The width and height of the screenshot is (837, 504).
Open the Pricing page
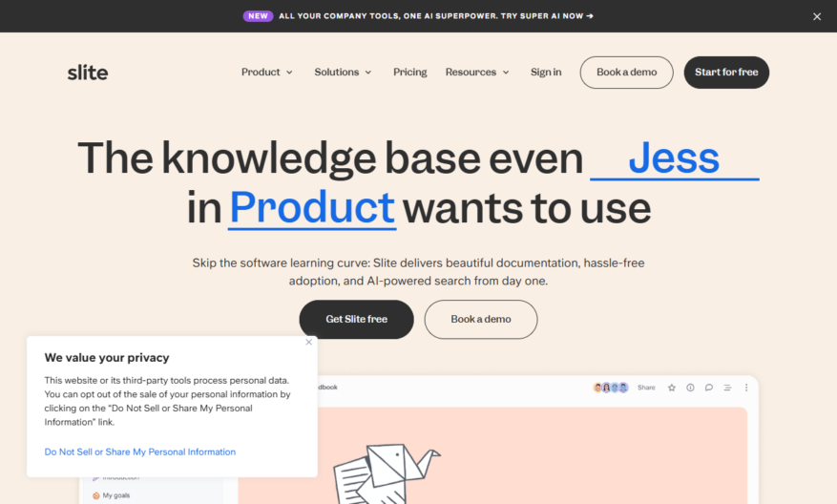pos(410,73)
